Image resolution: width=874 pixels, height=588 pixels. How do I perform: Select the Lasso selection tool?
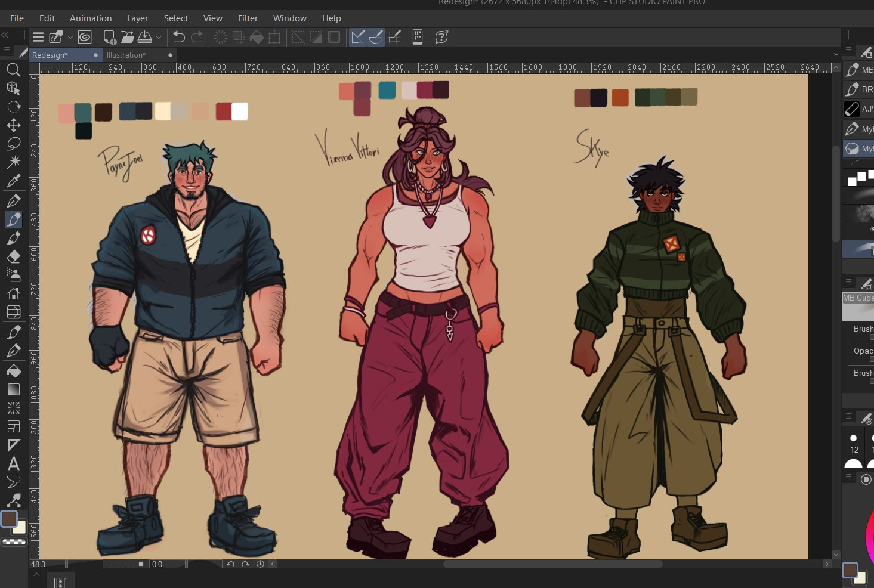(x=13, y=144)
